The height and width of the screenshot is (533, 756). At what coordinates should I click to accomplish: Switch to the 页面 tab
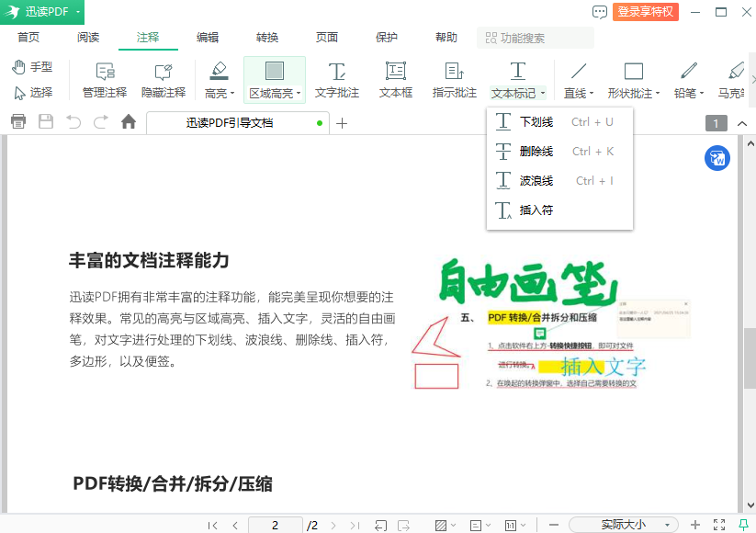coord(327,37)
